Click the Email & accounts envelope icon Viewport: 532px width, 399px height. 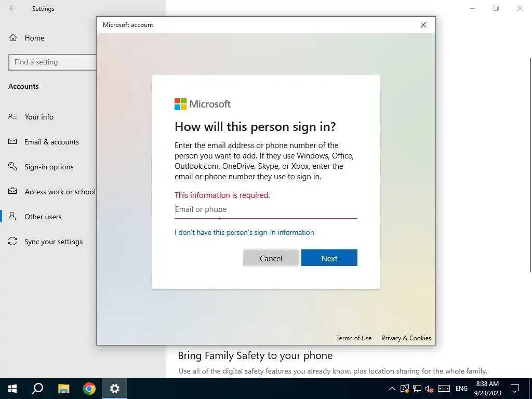point(12,141)
